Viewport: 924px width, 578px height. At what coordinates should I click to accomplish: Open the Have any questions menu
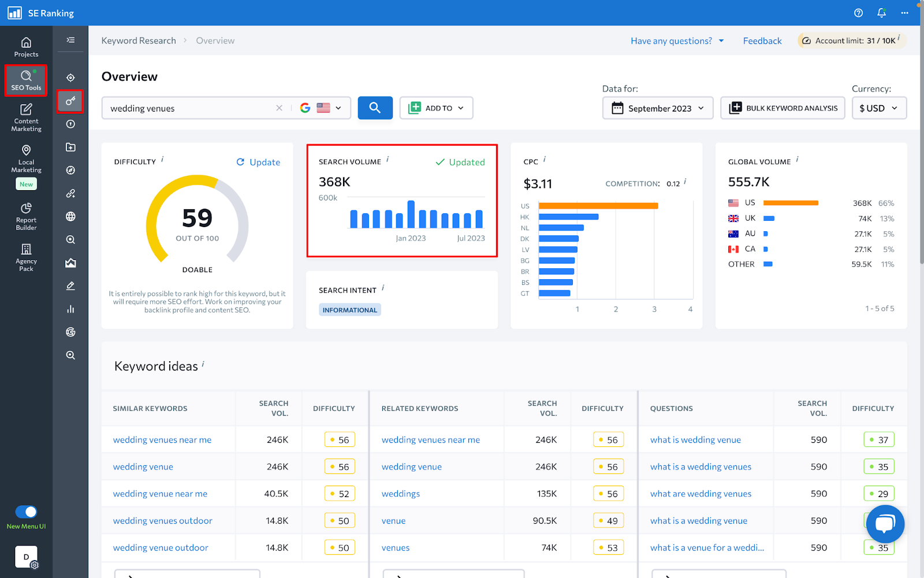click(677, 41)
